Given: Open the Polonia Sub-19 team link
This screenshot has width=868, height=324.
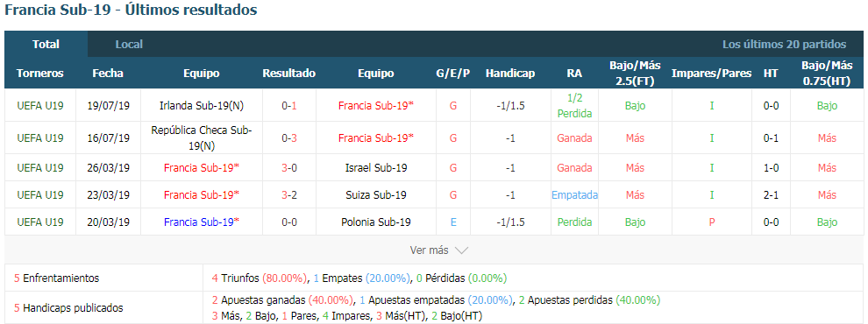Looking at the screenshot, I should (376, 222).
